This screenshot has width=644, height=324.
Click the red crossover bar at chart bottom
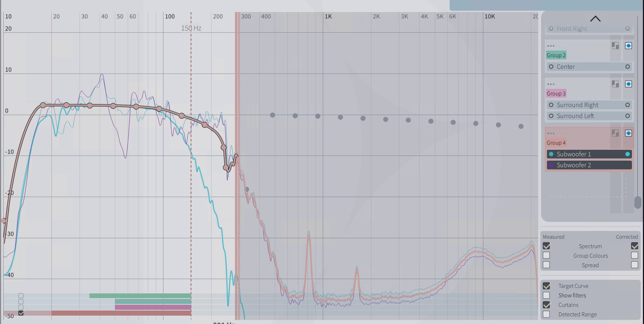(121, 313)
